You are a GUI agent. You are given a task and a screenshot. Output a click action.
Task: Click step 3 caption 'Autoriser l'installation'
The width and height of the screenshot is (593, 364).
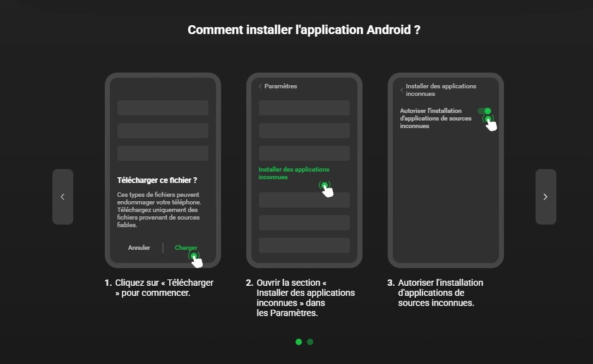click(441, 293)
